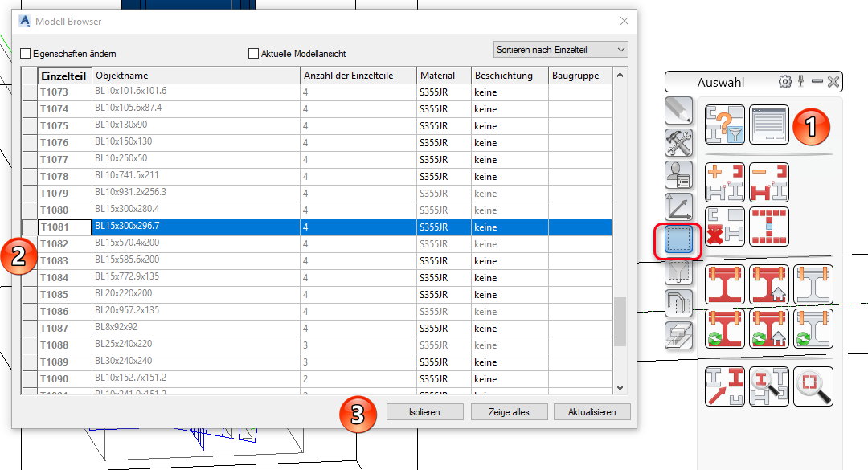This screenshot has height=470, width=868.
Task: Click the grey beam icon with green refresh arrows
Action: coord(813,329)
